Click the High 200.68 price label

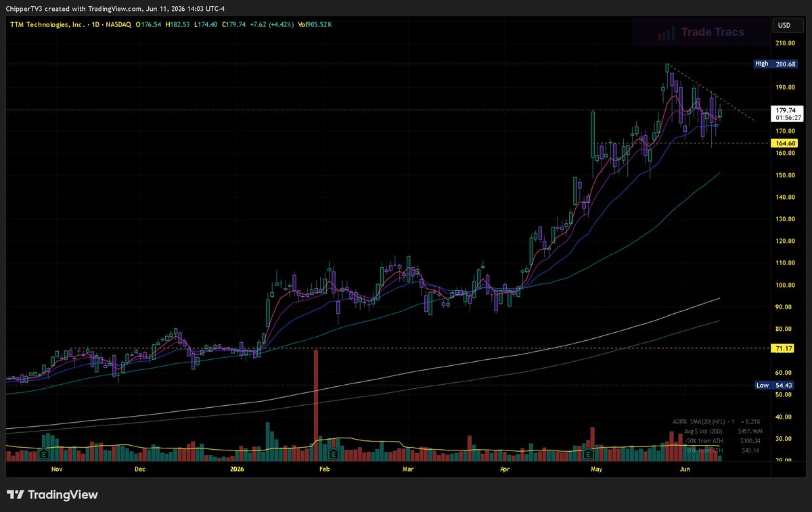coord(775,64)
